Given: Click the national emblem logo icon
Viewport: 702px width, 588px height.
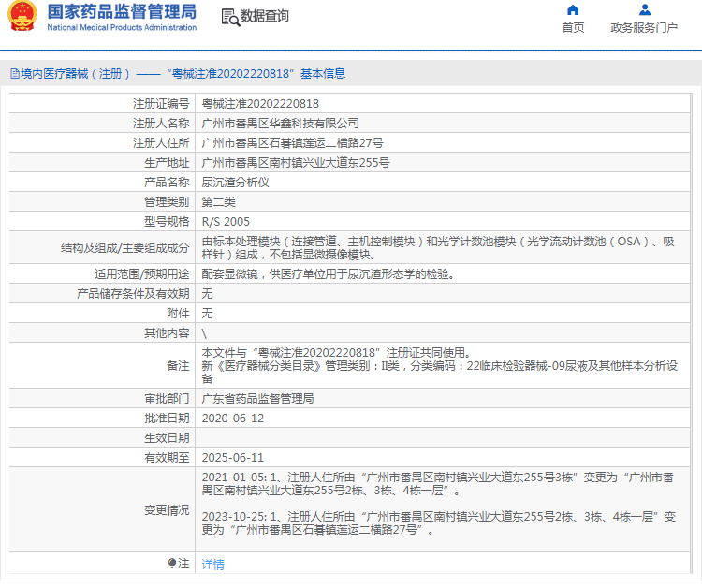Looking at the screenshot, I should tap(22, 16).
